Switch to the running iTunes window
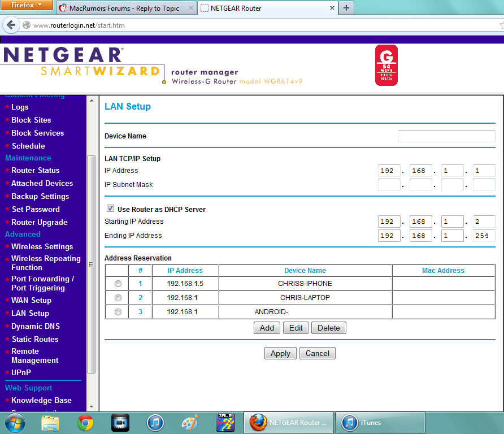The height and width of the screenshot is (434, 504). (380, 423)
